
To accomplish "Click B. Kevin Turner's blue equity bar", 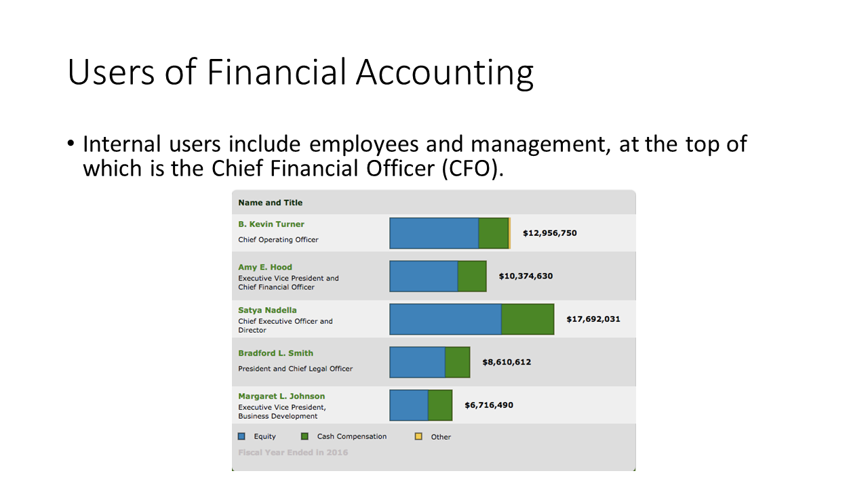I will coord(434,233).
